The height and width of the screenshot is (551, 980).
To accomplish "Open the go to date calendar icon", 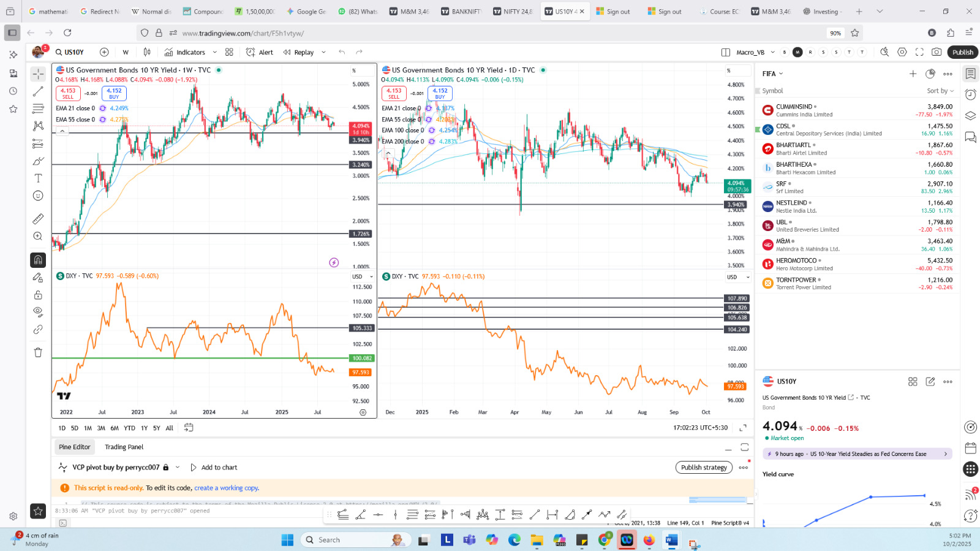I will 189,428.
